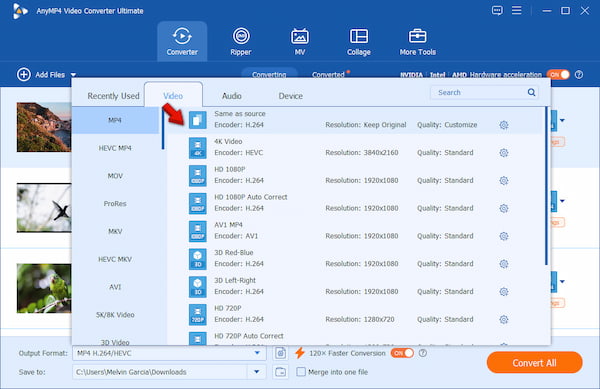Open More Tools toolbox
The height and width of the screenshot is (389, 600).
coord(417,41)
